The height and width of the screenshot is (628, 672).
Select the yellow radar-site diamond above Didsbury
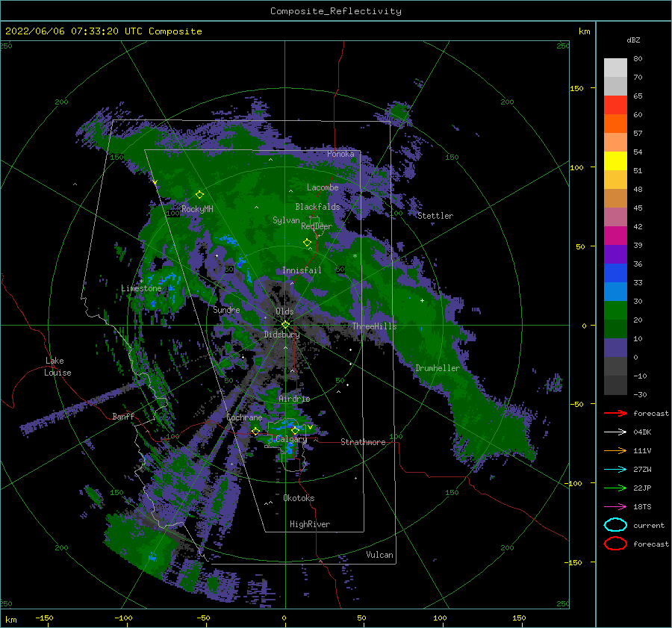[x=285, y=325]
